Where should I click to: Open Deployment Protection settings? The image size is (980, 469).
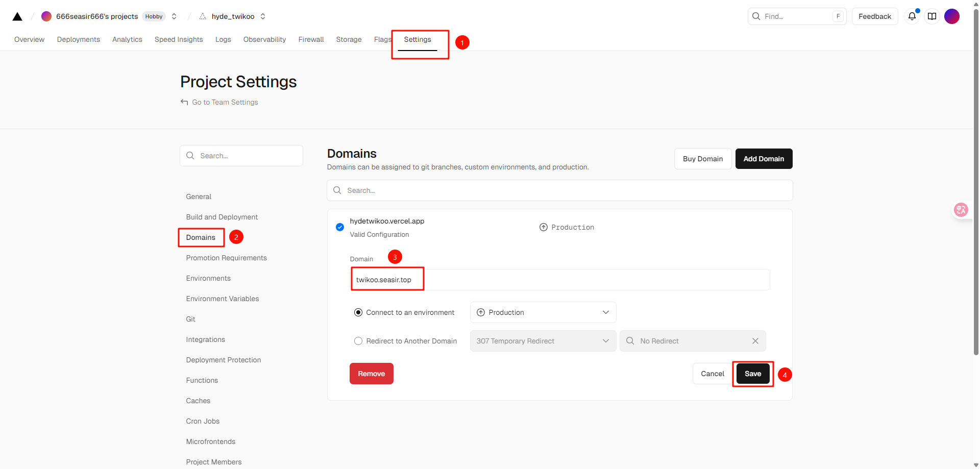pyautogui.click(x=224, y=360)
